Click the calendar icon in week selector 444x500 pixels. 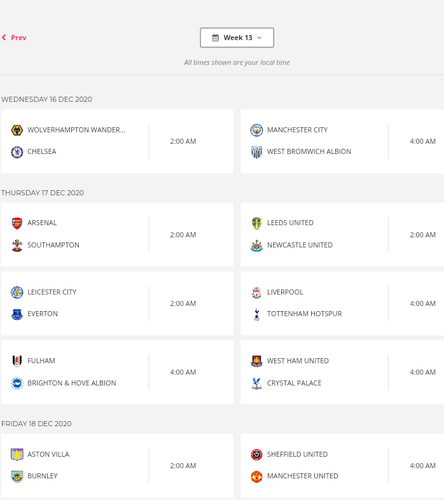(216, 38)
